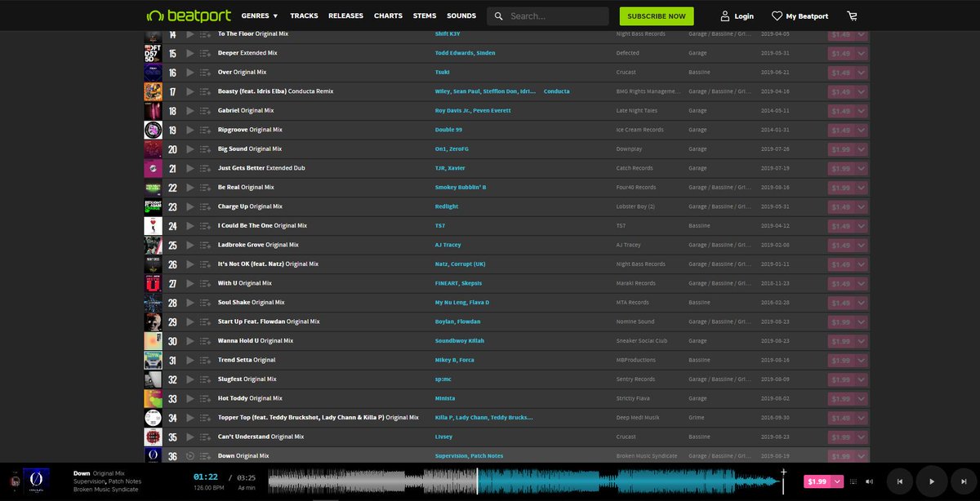The width and height of the screenshot is (980, 501).
Task: Buy Just Gets Better for $1.99
Action: pyautogui.click(x=840, y=168)
